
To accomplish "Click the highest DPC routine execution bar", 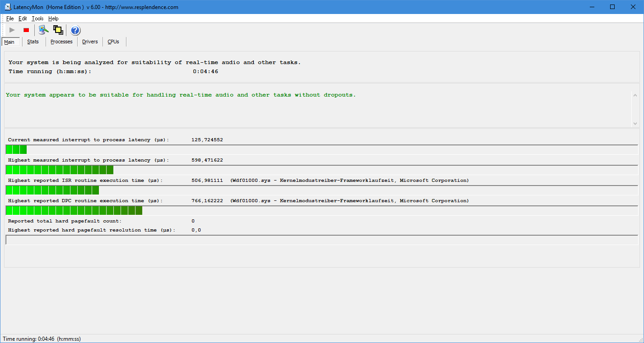I will [x=74, y=211].
